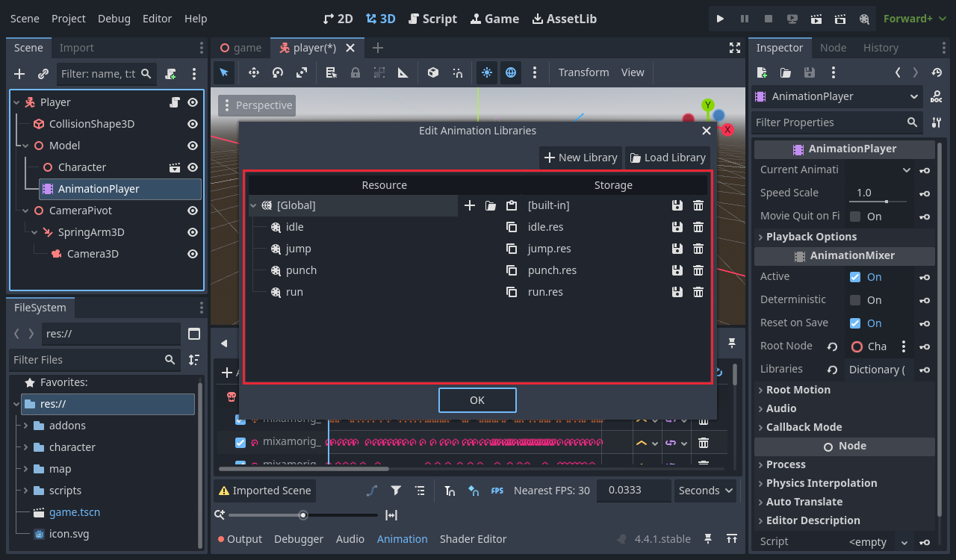Image resolution: width=956 pixels, height=560 pixels.
Task: Confirm the dialog with OK
Action: [477, 400]
